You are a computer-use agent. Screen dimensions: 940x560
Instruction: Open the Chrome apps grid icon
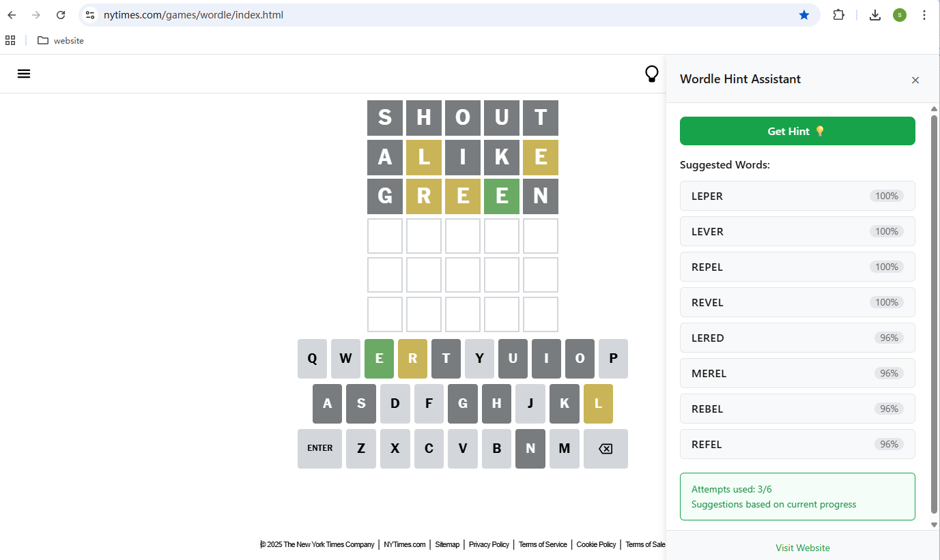click(10, 40)
